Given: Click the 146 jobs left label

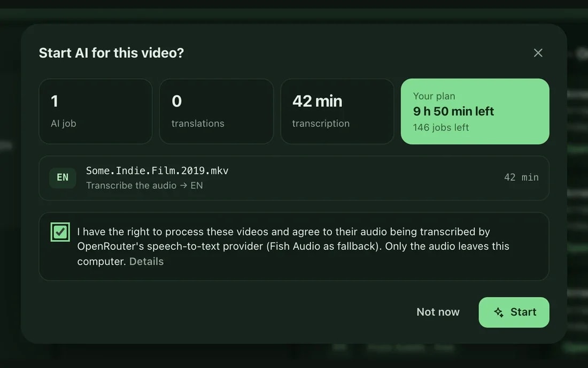Looking at the screenshot, I should click(x=440, y=127).
